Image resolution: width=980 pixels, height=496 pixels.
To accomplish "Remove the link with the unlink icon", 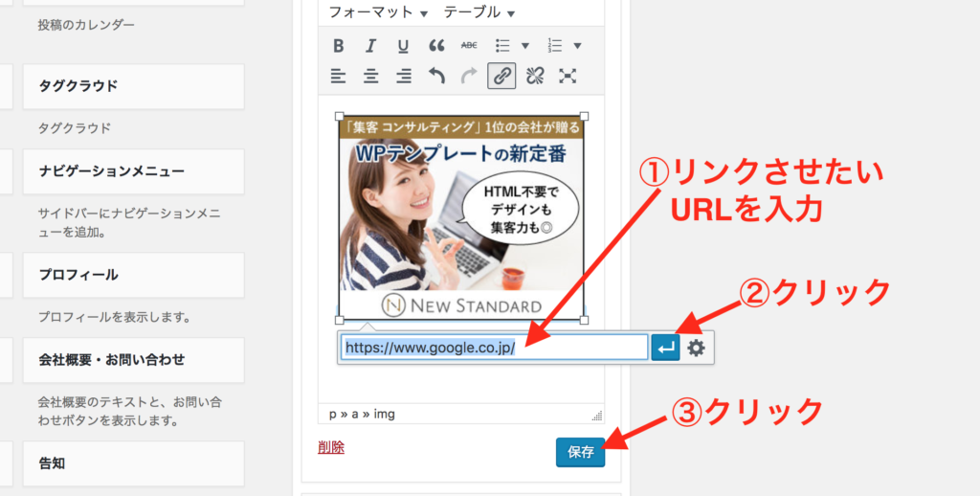I will click(x=535, y=76).
